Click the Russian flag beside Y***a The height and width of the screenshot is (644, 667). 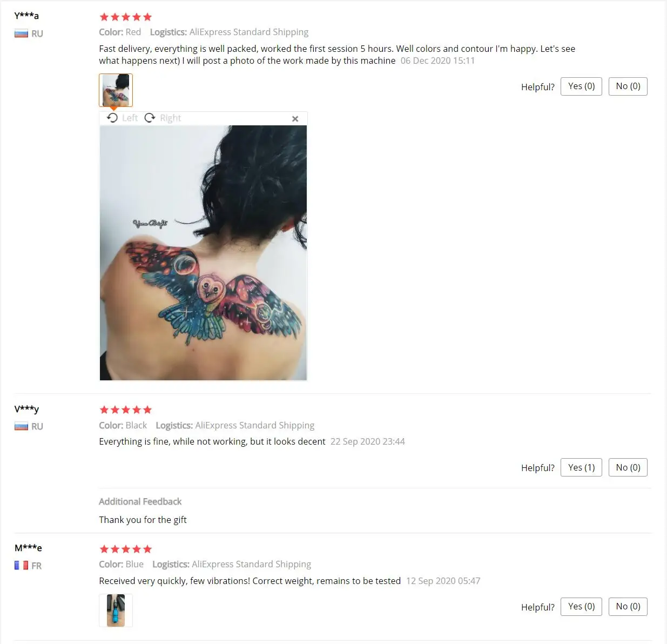[x=21, y=33]
